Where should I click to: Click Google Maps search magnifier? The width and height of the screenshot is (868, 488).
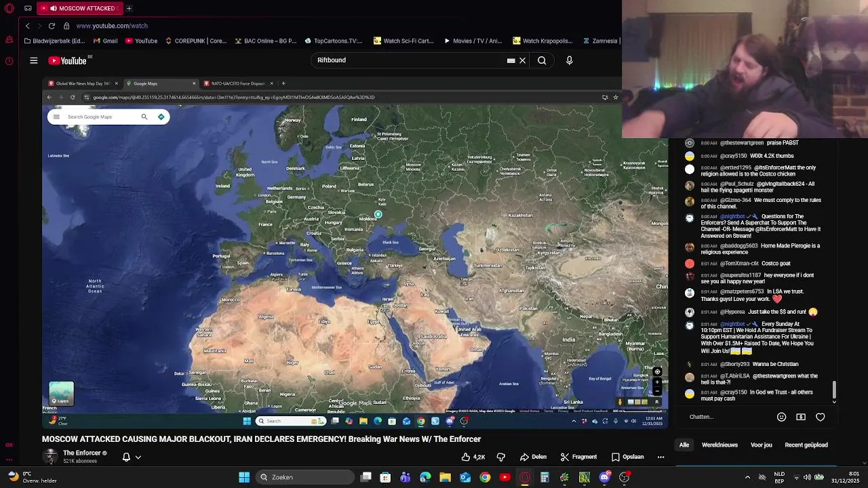point(144,117)
